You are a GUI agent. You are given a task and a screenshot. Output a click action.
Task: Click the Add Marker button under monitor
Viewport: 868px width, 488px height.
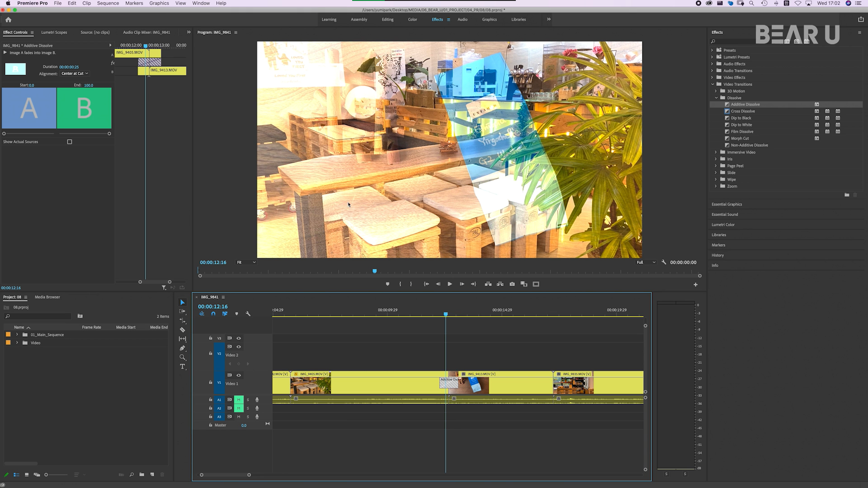point(387,284)
